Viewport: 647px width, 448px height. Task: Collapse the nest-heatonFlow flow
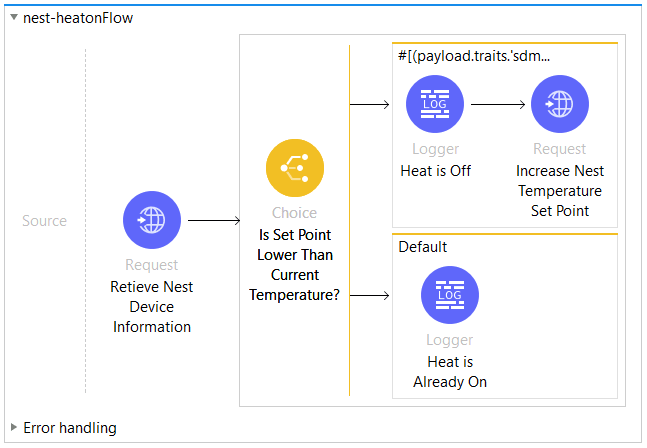14,17
